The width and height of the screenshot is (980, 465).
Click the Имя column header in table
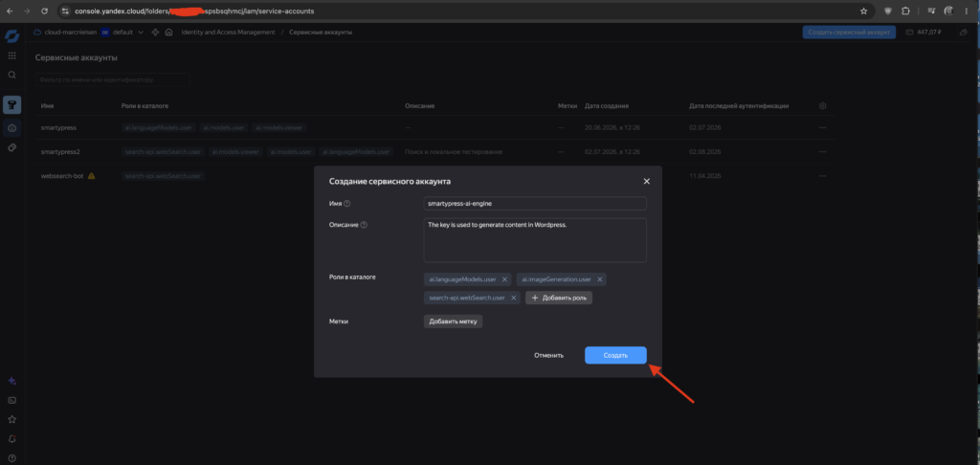pyautogui.click(x=47, y=106)
